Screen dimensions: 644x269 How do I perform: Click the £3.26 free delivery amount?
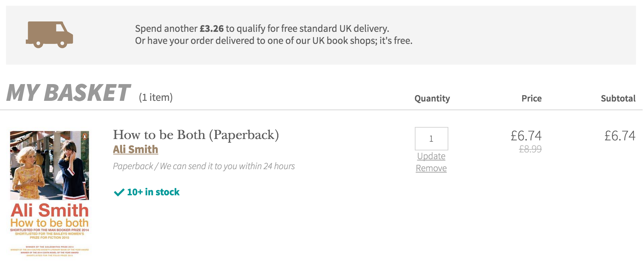212,29
